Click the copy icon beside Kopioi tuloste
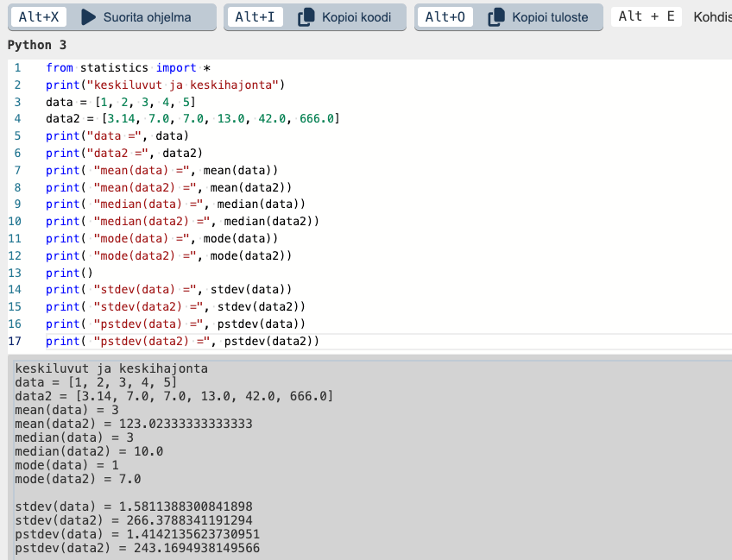This screenshot has height=560, width=732. 496,17
